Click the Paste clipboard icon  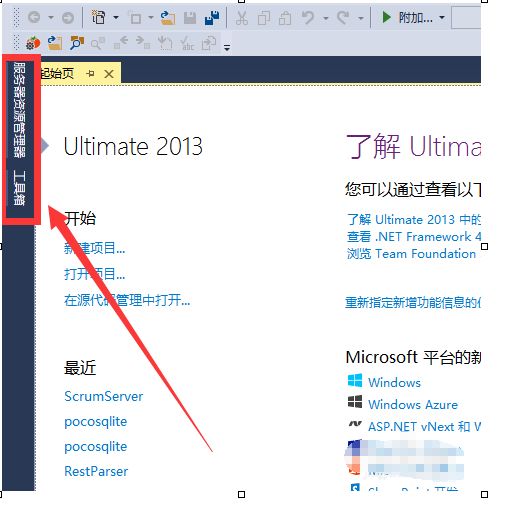click(285, 18)
